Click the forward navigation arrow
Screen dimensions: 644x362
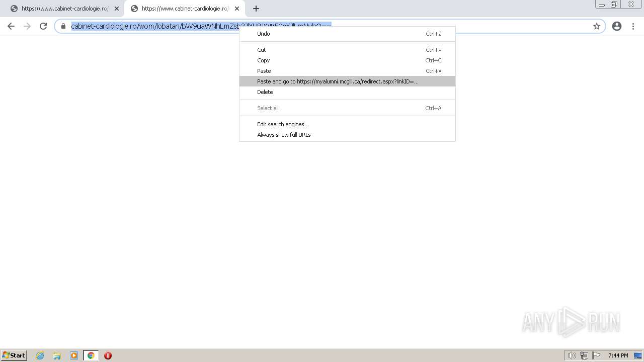(x=27, y=26)
